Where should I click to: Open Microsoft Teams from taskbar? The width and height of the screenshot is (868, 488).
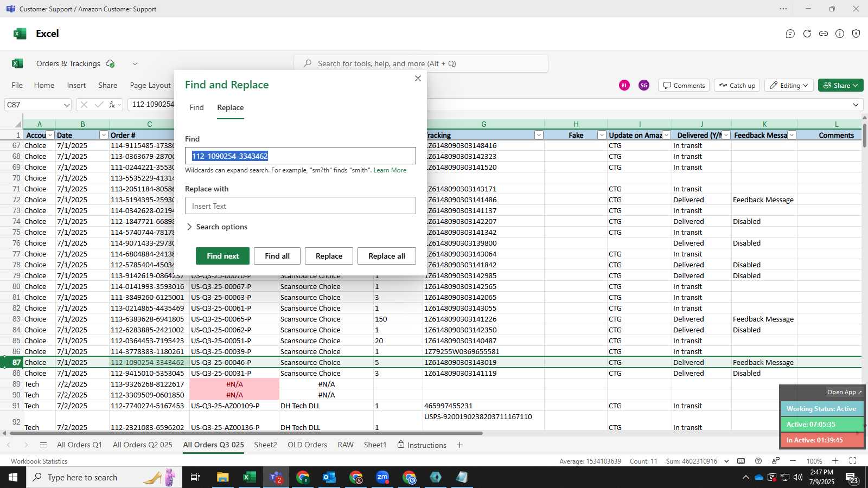[276, 477]
